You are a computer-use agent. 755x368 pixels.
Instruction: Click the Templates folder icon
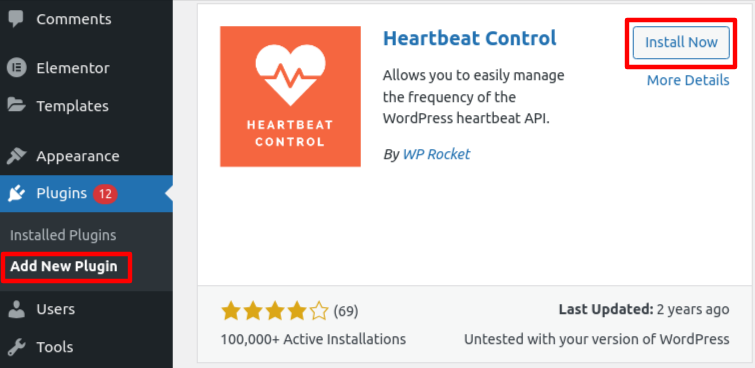16,105
